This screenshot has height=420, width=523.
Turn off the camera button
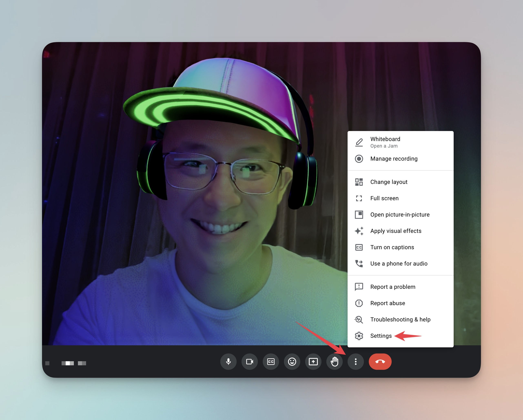click(x=250, y=361)
